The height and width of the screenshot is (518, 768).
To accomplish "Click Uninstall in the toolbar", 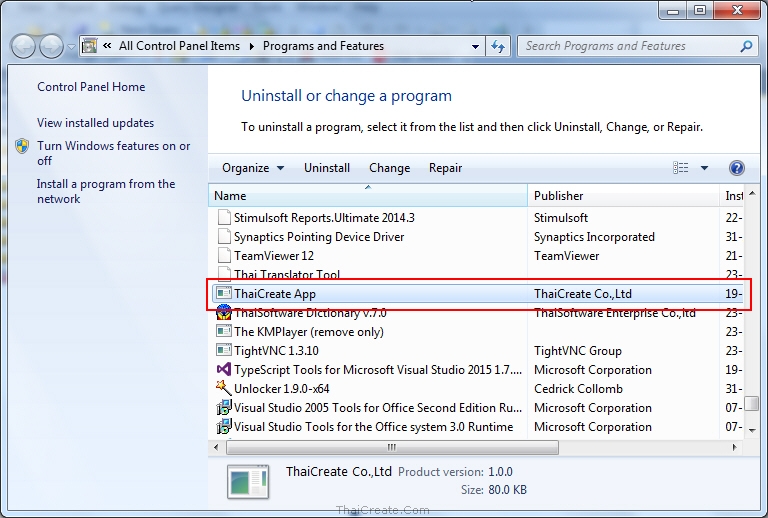I will point(327,168).
